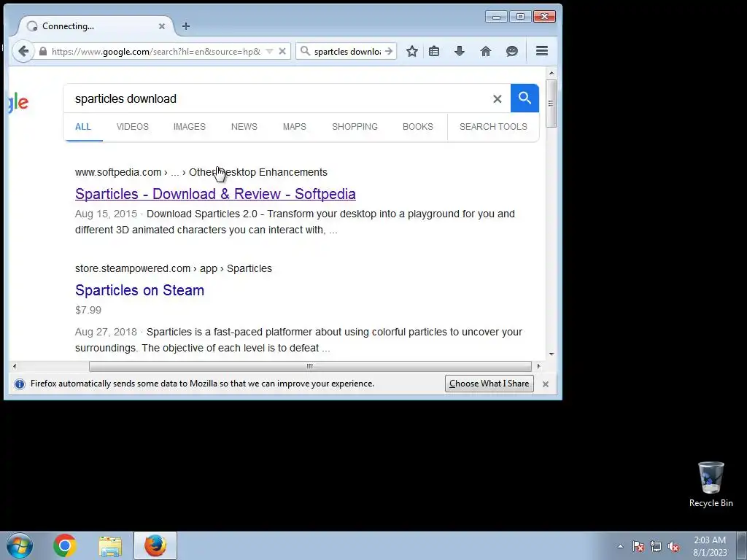
Task: Click the Firefox taskbar button
Action: pyautogui.click(x=155, y=545)
